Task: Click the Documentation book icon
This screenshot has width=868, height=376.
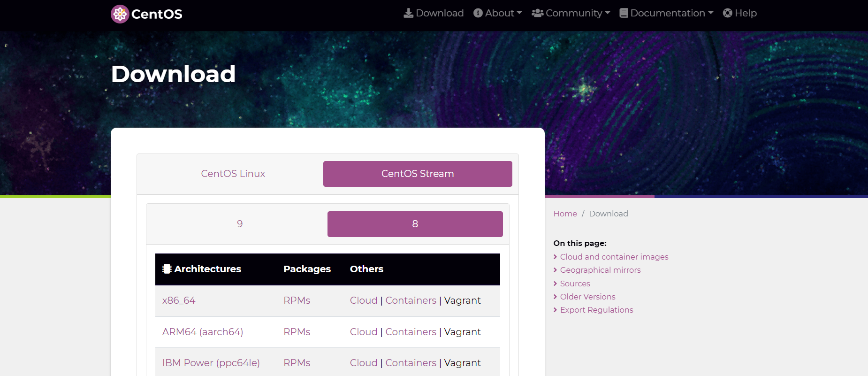Action: (624, 13)
